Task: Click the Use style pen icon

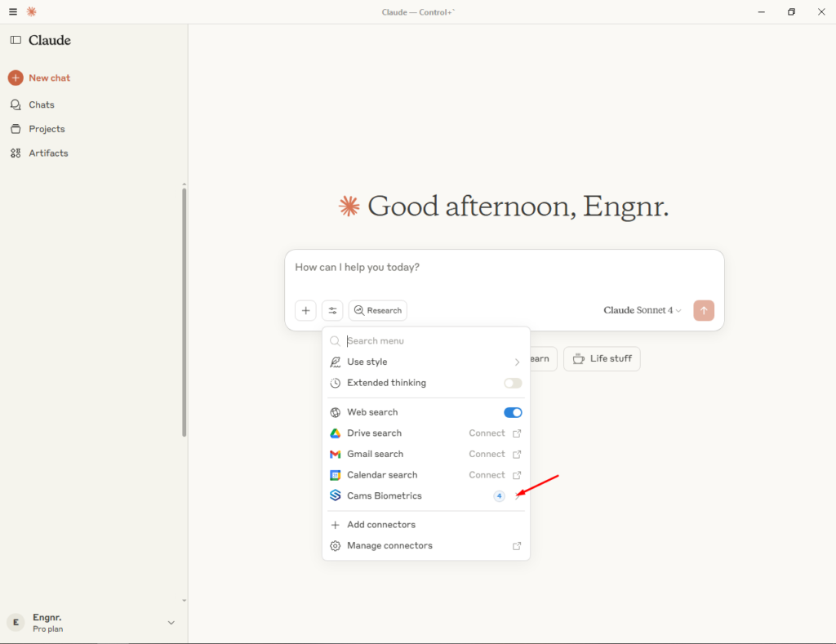Action: (x=335, y=362)
